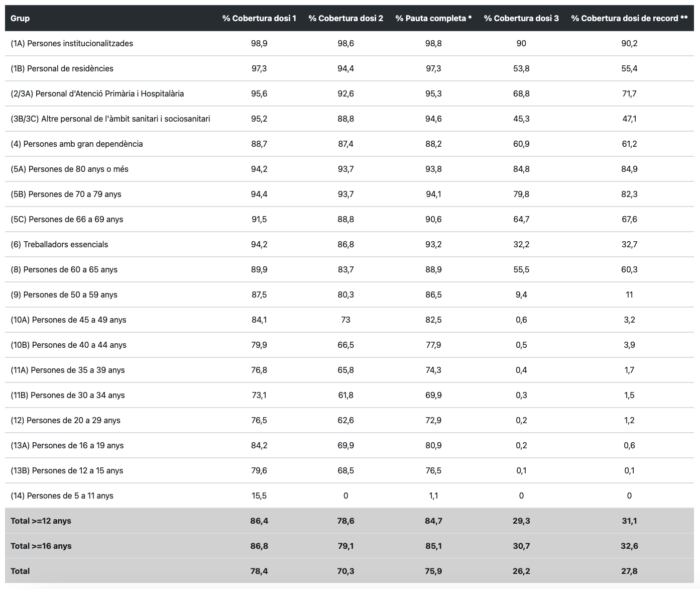The width and height of the screenshot is (700, 589).
Task: Click the Total >=16 anys summary row label
Action: coord(41,546)
